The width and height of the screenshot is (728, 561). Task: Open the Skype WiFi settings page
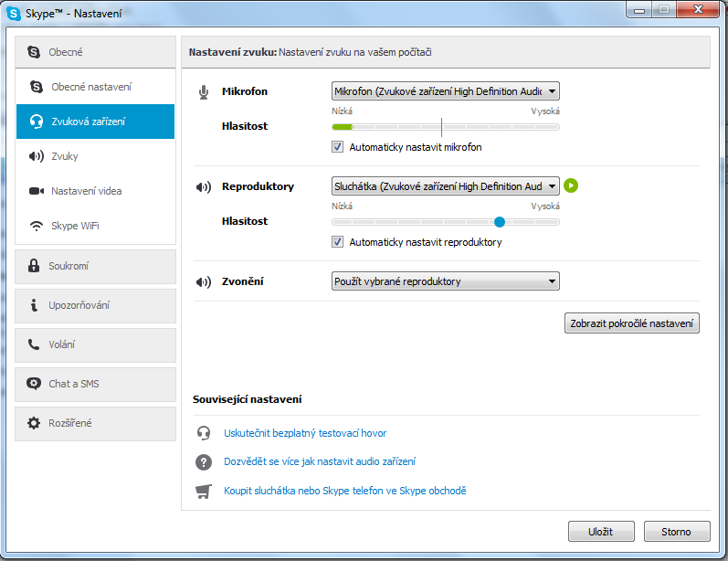click(x=95, y=226)
